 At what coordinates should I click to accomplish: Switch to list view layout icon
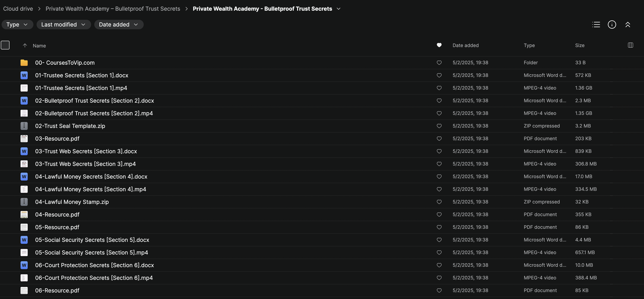pos(596,25)
